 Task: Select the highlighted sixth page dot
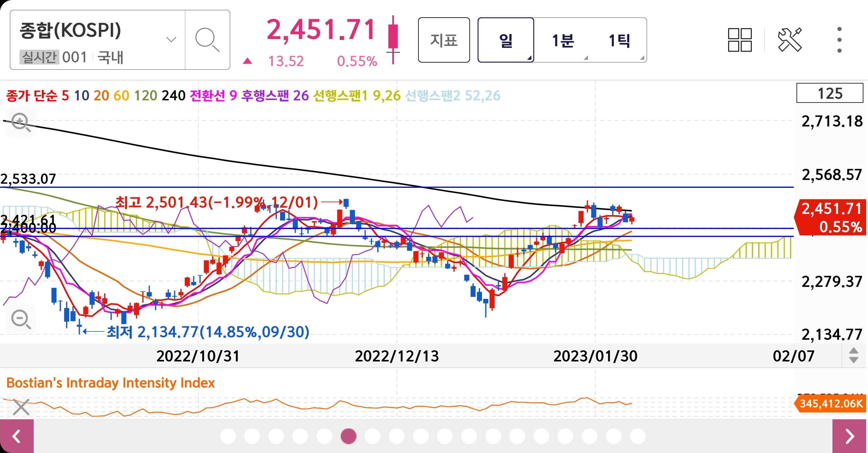pos(348,436)
